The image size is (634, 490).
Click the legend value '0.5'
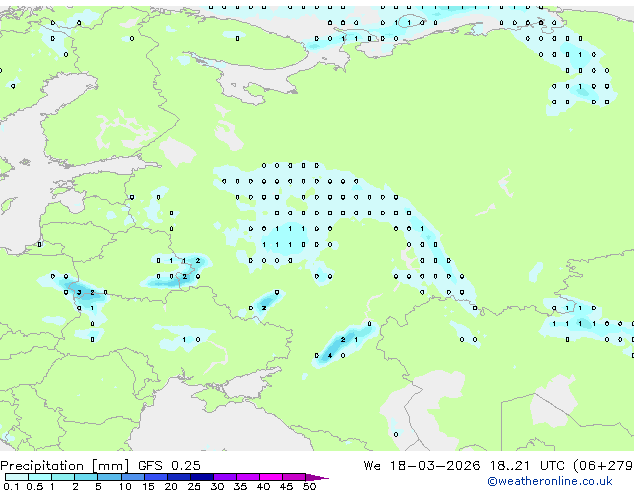35,486
